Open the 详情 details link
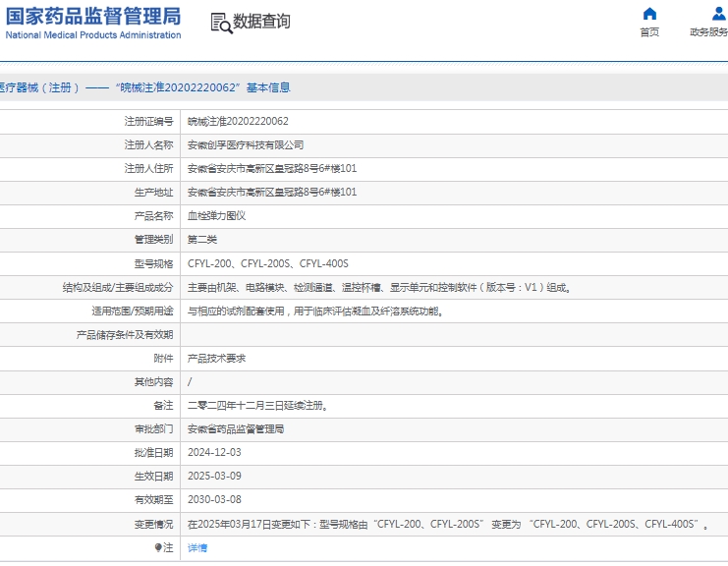728x566 pixels. (197, 548)
